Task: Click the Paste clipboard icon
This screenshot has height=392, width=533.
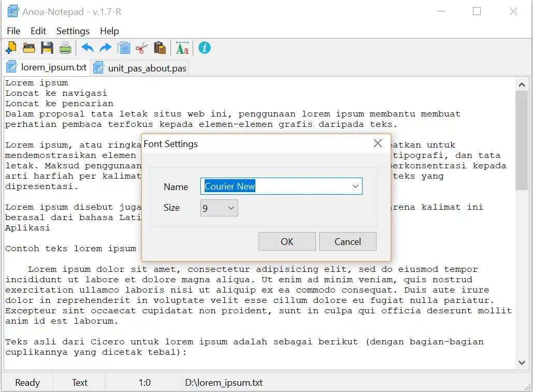Action: 160,48
